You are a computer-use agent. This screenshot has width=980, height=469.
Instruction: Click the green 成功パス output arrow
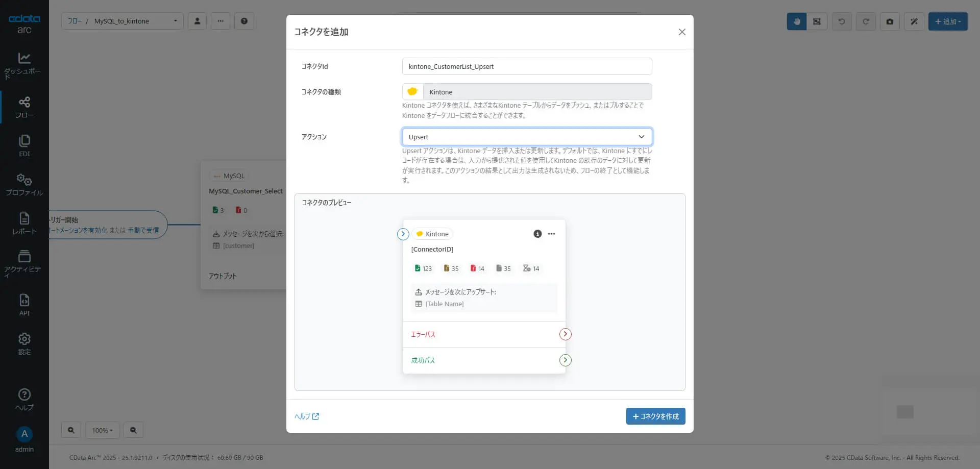click(565, 360)
